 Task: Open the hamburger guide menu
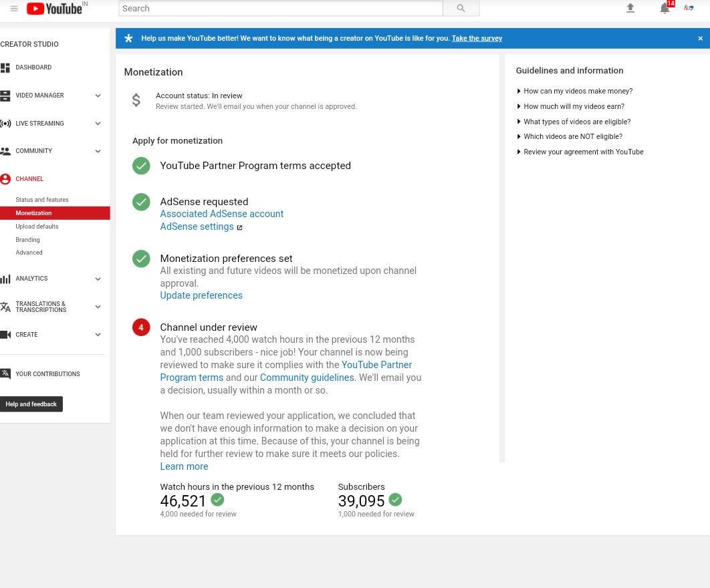[x=14, y=9]
